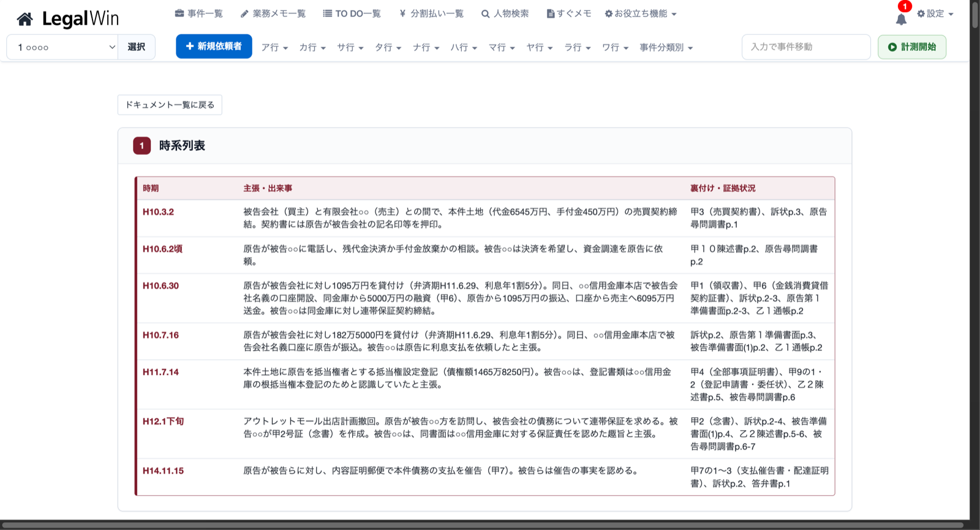Click the 主張・出来事 column header
The width and height of the screenshot is (980, 530).
[268, 188]
